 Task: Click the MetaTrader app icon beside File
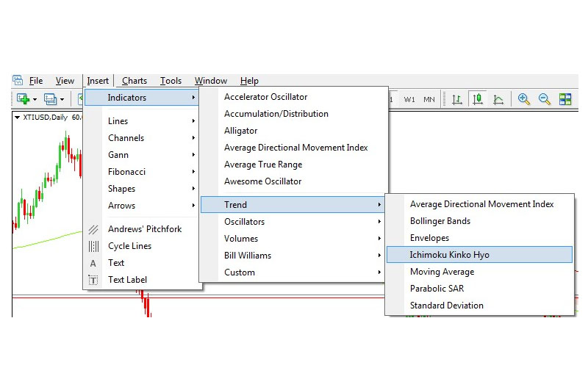pos(18,80)
